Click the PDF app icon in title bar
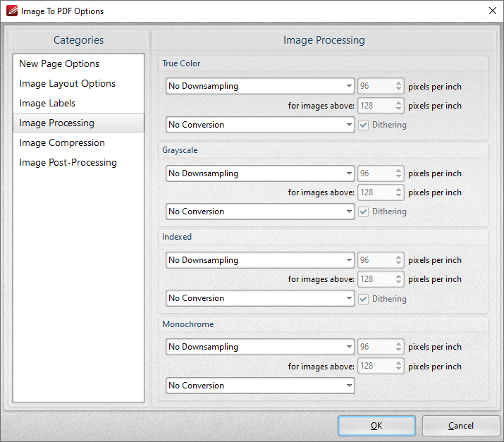Screen dimensions: 504x442 point(11,11)
